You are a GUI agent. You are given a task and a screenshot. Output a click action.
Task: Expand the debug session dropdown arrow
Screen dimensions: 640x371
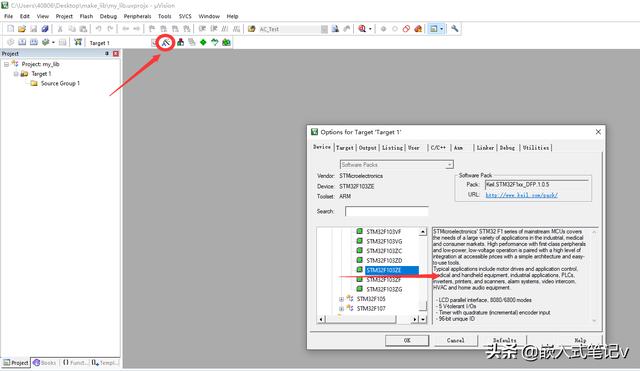370,29
